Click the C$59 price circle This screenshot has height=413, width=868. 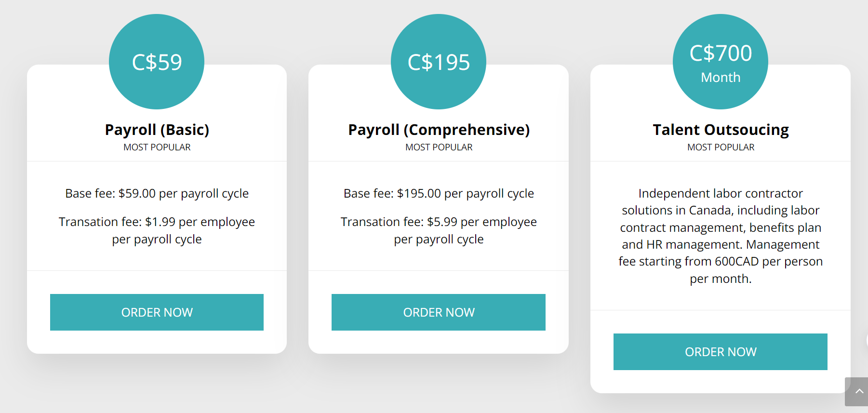click(x=157, y=62)
